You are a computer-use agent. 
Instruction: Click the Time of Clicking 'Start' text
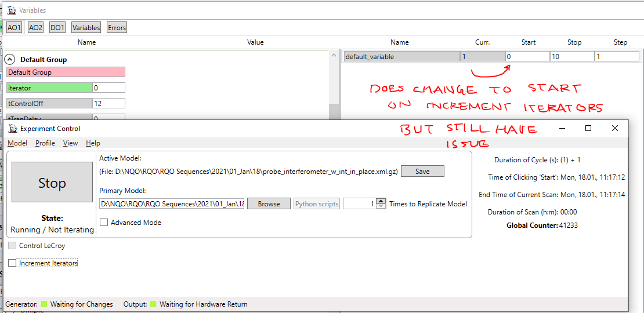click(x=556, y=177)
